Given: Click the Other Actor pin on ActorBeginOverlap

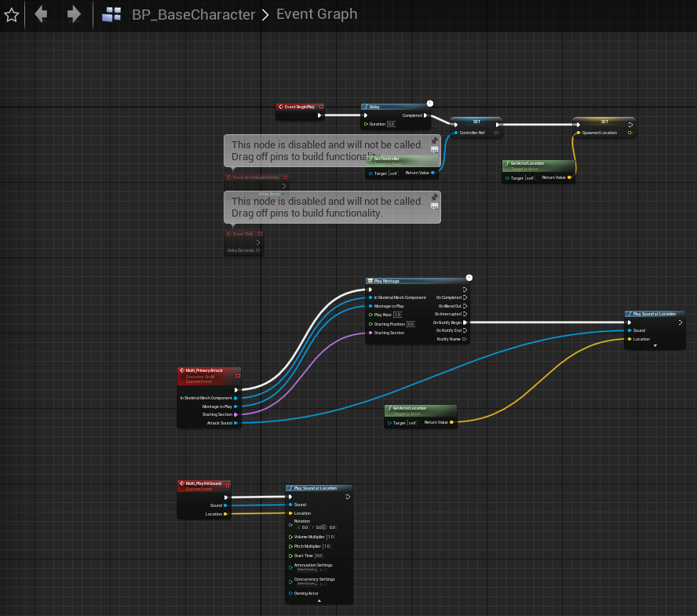Looking at the screenshot, I should (283, 194).
